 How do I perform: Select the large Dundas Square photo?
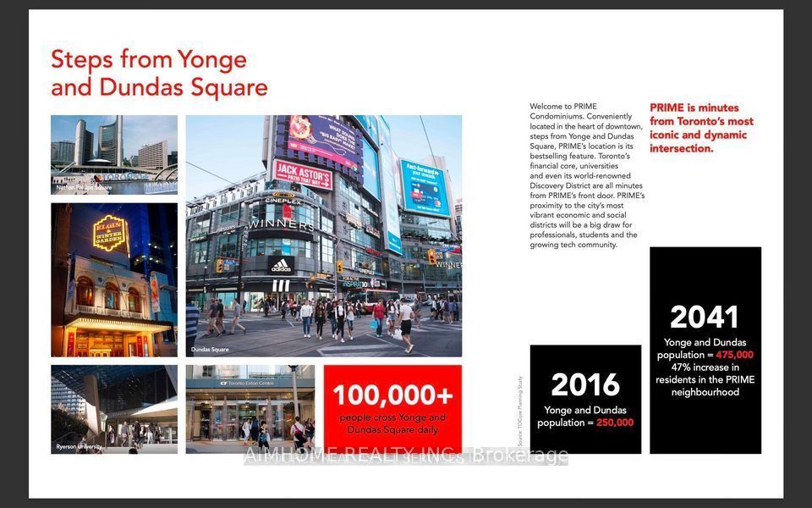[x=324, y=236]
